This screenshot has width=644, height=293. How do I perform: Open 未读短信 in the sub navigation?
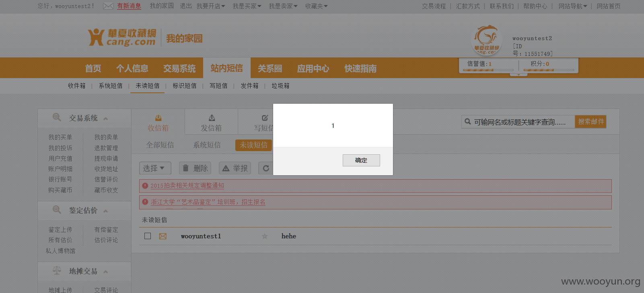click(x=147, y=86)
